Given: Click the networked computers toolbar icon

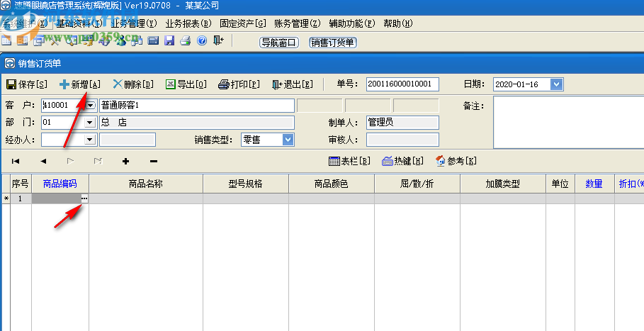Looking at the screenshot, I should click(136, 40).
